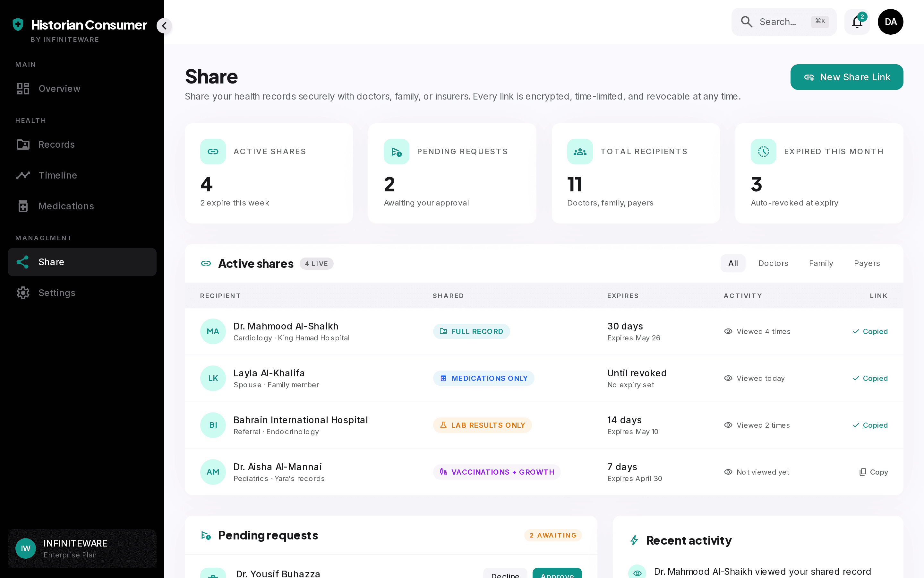
Task: Click the LAB RESULTS ONLY tag
Action: [482, 425]
